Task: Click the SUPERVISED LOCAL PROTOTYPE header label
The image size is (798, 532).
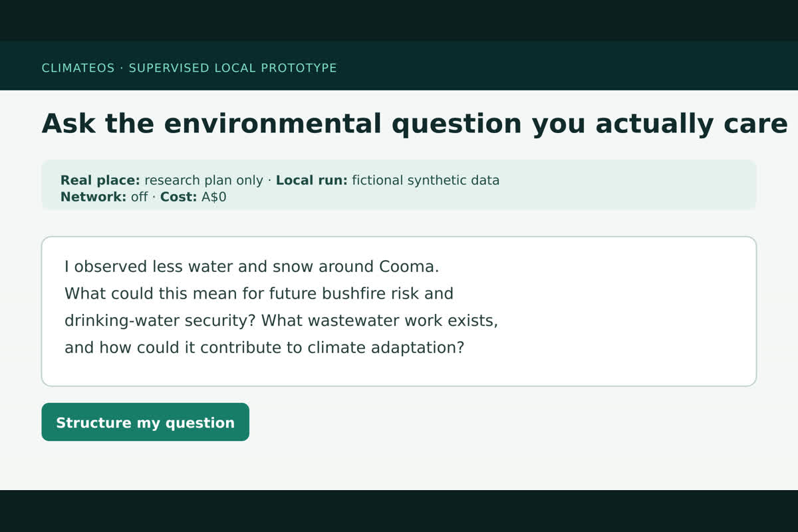Action: click(x=233, y=68)
